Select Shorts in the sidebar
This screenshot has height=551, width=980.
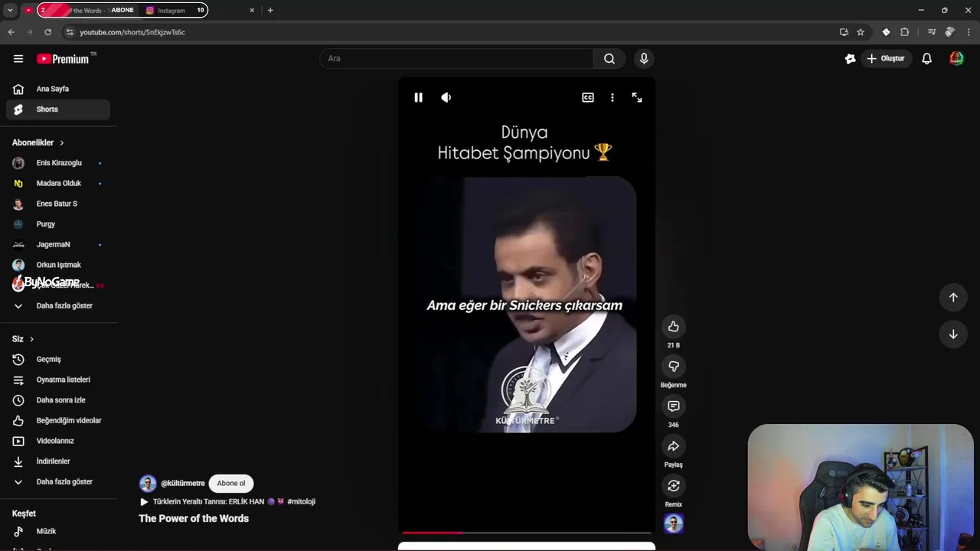pos(58,109)
